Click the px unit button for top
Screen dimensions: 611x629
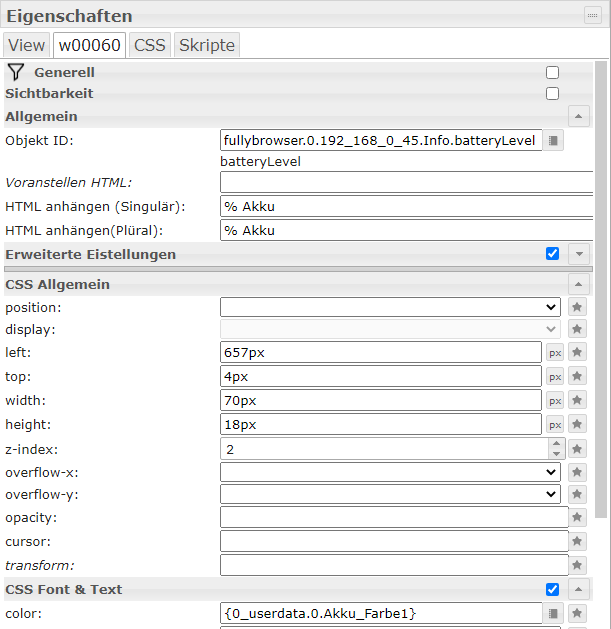tap(555, 377)
